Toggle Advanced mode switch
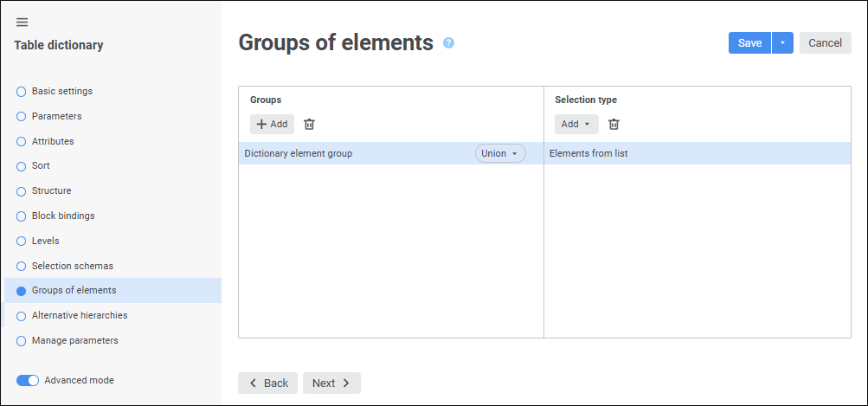 (28, 381)
